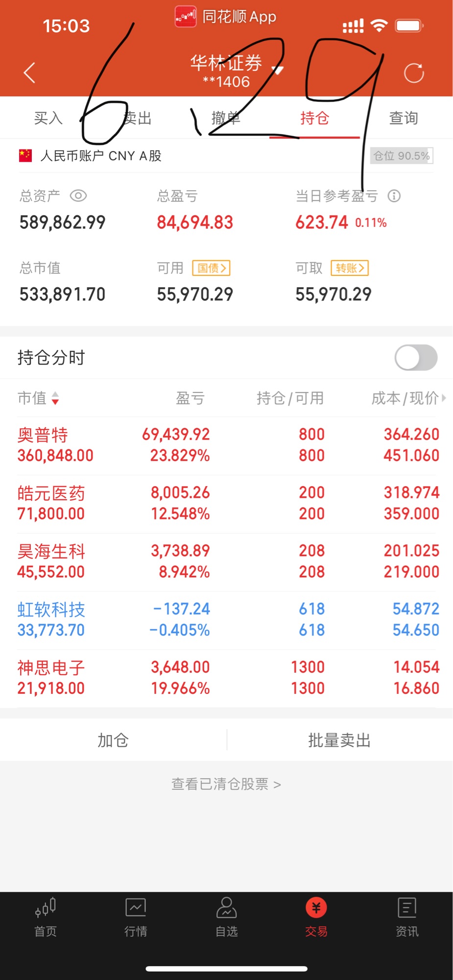This screenshot has height=980, width=453.
Task: Tap the back arrow icon
Action: [x=30, y=73]
